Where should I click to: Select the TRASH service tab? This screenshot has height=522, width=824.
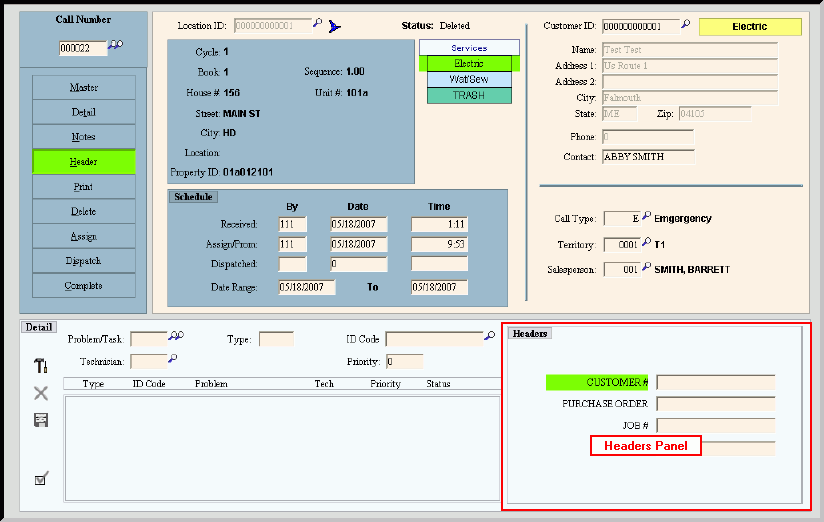tap(469, 95)
